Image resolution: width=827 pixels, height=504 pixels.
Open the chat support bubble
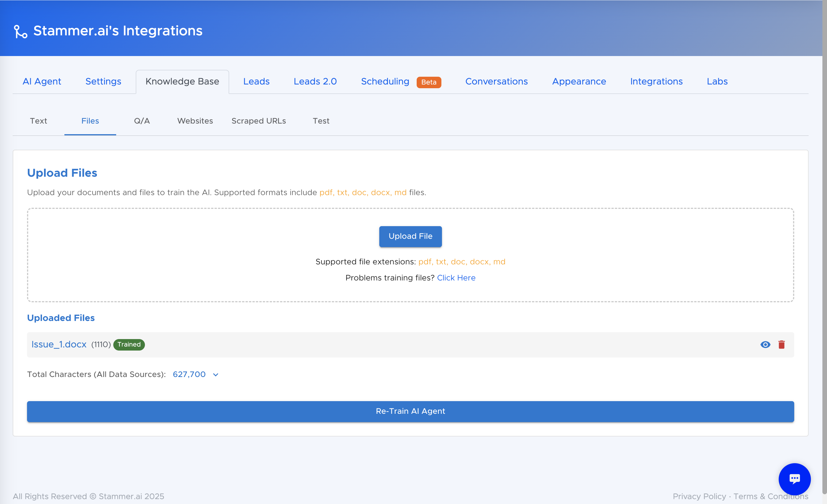(x=795, y=479)
